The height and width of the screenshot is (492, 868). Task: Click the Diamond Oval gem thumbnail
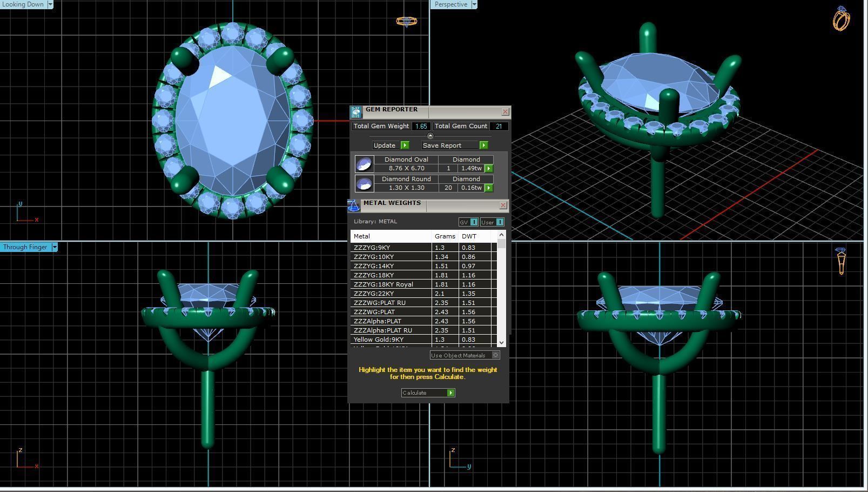coord(364,164)
